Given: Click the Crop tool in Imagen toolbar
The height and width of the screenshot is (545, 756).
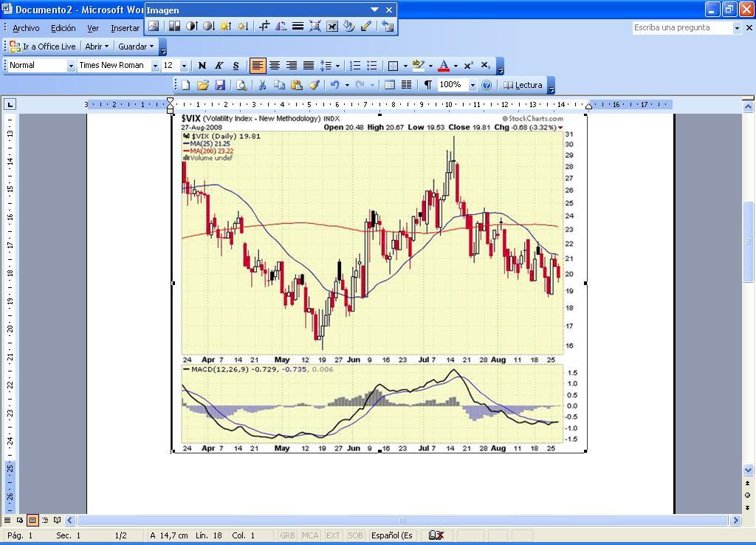Looking at the screenshot, I should [264, 26].
